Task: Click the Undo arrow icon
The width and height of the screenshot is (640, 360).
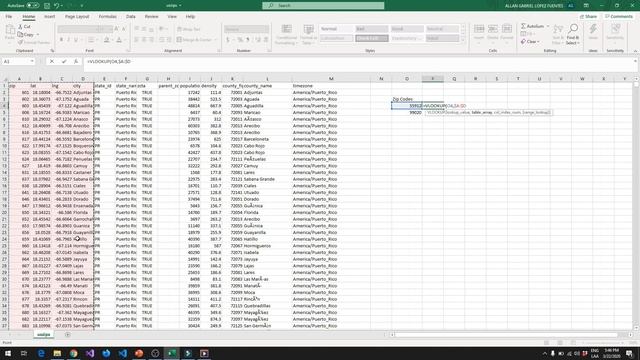Action: pyautogui.click(x=57, y=6)
